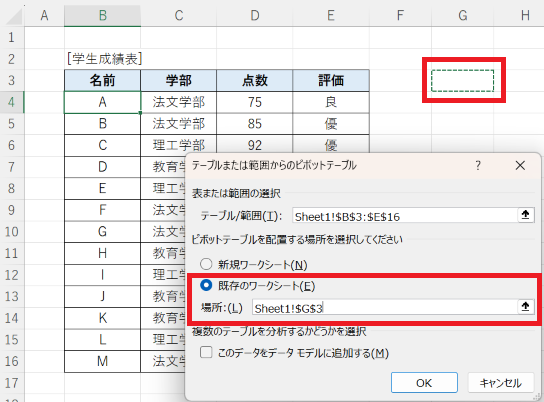Click the 学部 header cell
Viewport: 544px width, 402px height.
click(x=179, y=80)
